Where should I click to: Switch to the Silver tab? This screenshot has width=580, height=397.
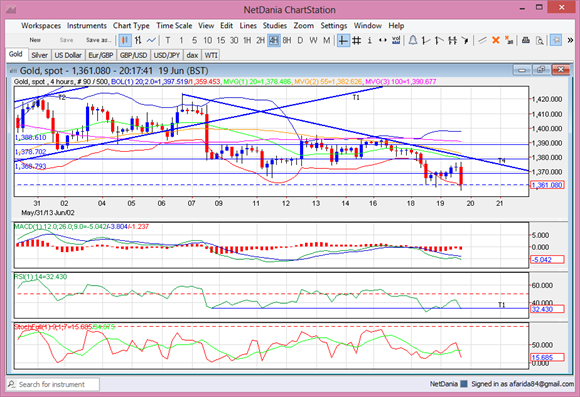click(x=40, y=55)
